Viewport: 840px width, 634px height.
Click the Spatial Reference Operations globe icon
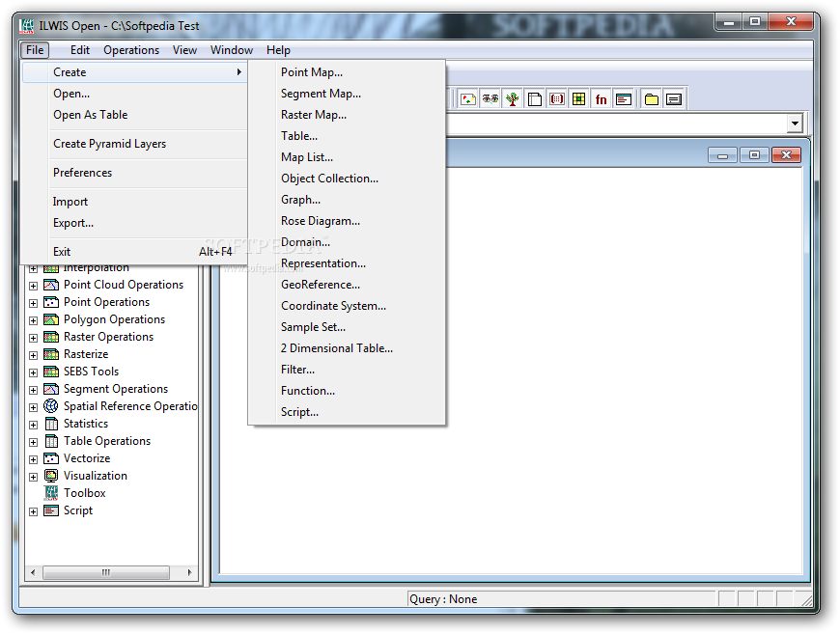(x=51, y=406)
